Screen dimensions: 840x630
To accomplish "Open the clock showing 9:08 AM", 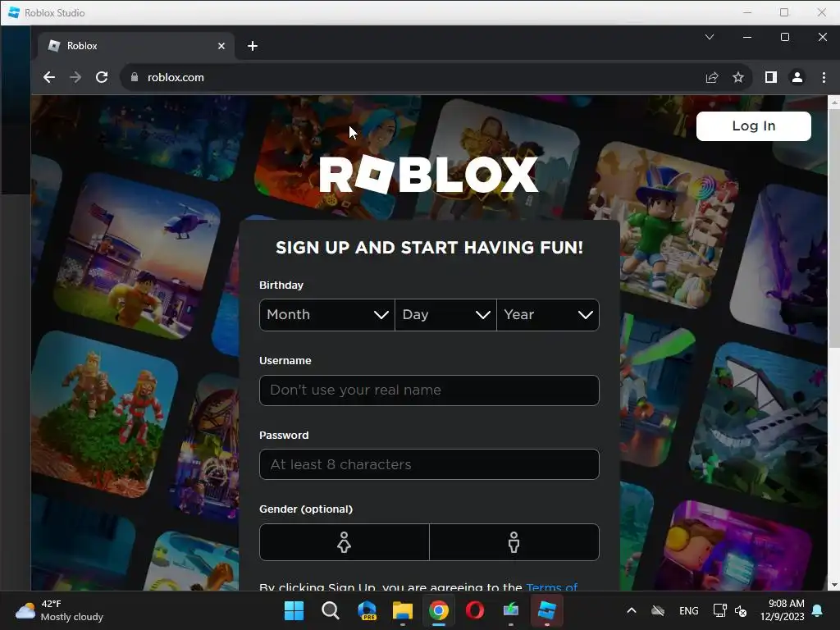I will 782,610.
